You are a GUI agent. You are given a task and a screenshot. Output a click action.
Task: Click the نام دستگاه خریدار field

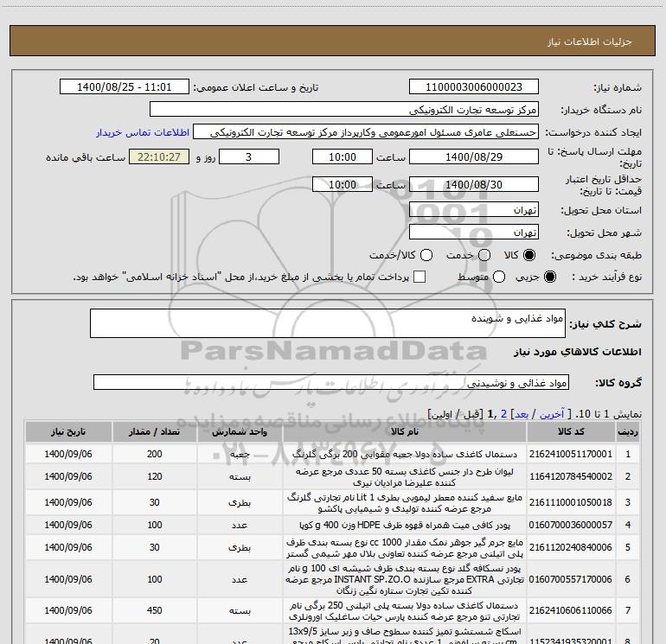[344, 110]
